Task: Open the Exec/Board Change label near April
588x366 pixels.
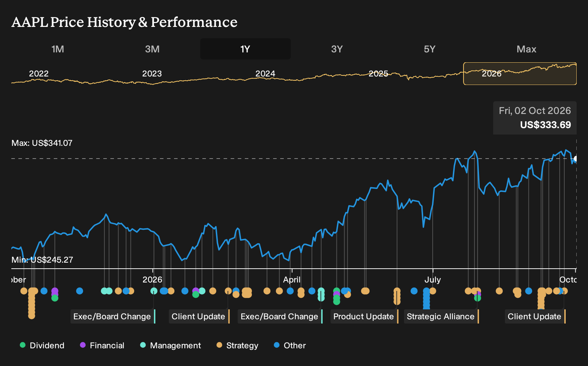Action: (x=280, y=316)
